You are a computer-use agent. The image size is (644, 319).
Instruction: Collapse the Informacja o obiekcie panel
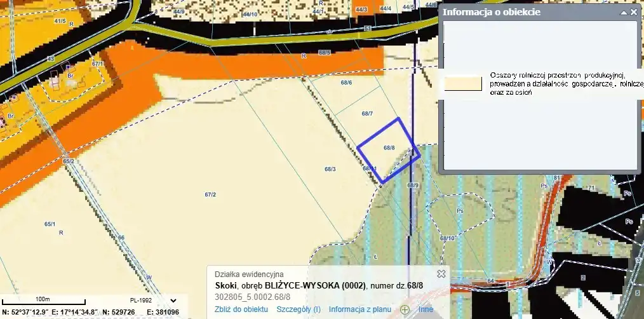624,12
